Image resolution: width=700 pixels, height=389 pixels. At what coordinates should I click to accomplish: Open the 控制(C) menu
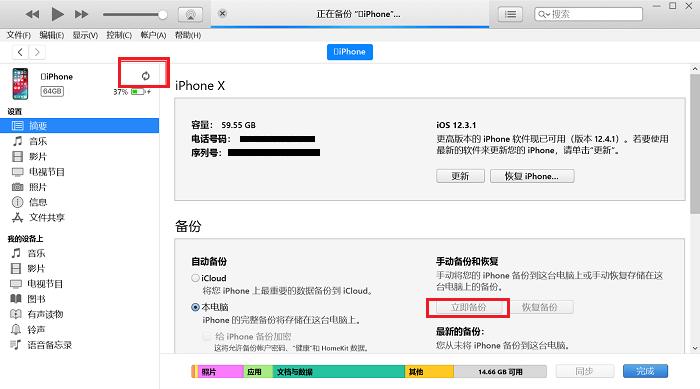119,35
